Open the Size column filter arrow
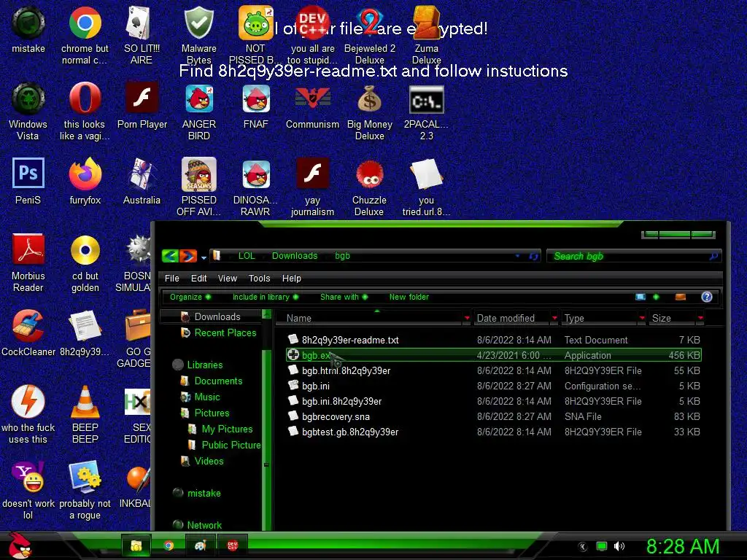This screenshot has width=747, height=560. 700,318
